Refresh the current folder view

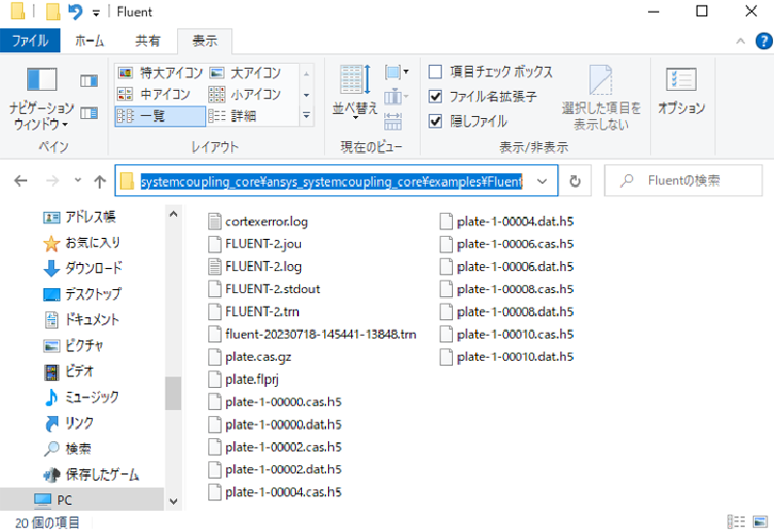[x=575, y=181]
